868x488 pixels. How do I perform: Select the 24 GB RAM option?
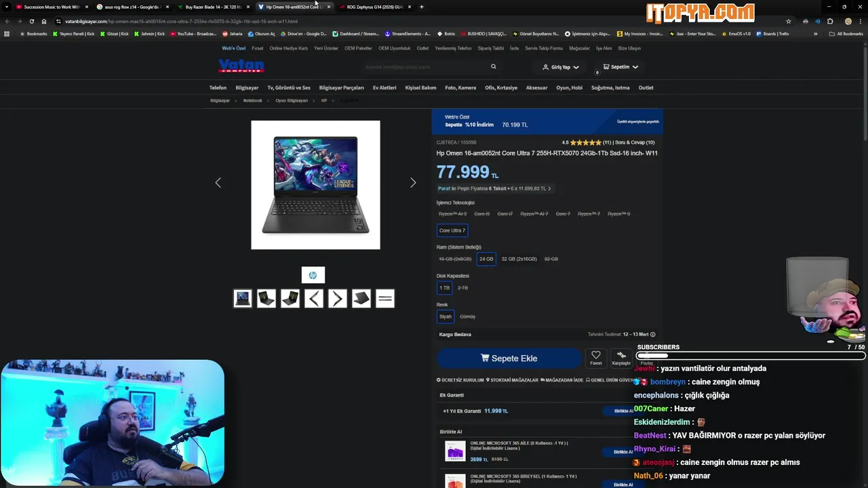coord(486,259)
